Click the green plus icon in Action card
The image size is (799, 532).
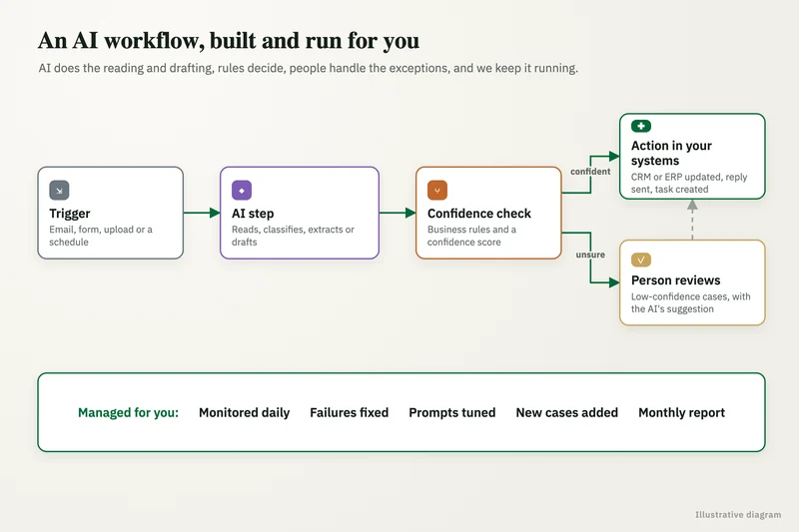pyautogui.click(x=641, y=126)
